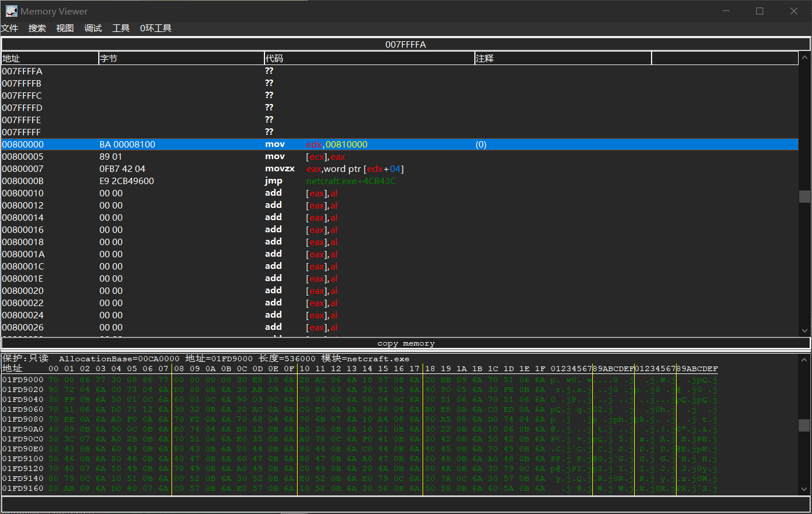Click the 007FFFFA address bar
The width and height of the screenshot is (812, 514).
pyautogui.click(x=405, y=45)
